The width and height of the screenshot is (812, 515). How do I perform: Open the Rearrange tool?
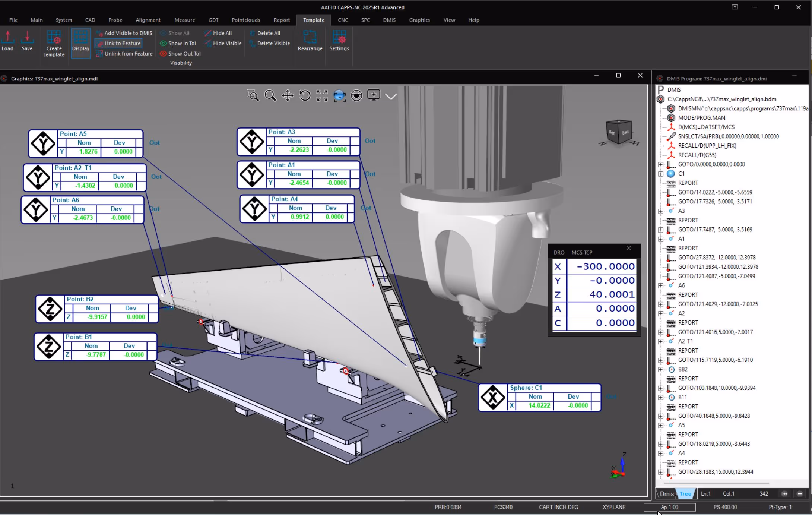click(310, 41)
